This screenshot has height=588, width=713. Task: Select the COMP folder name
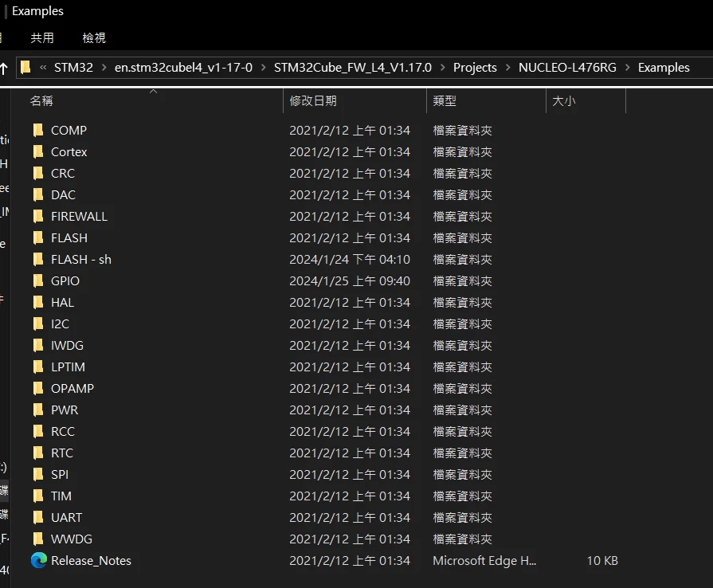[x=69, y=131]
